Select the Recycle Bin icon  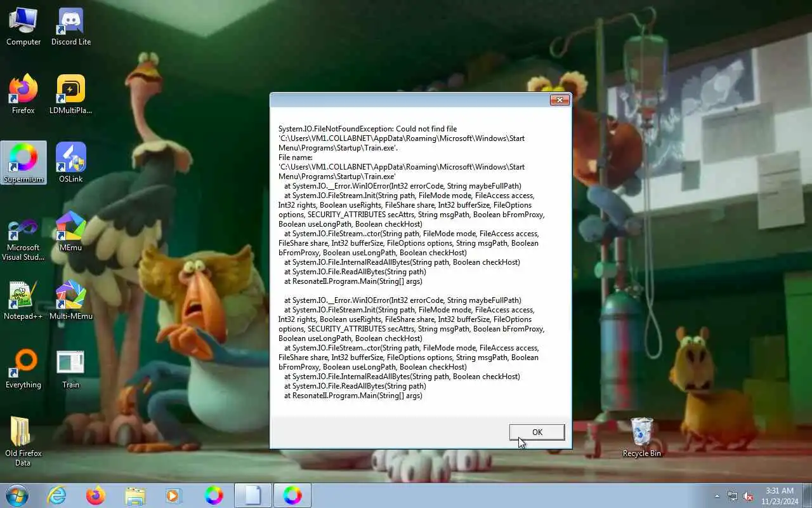642,437
